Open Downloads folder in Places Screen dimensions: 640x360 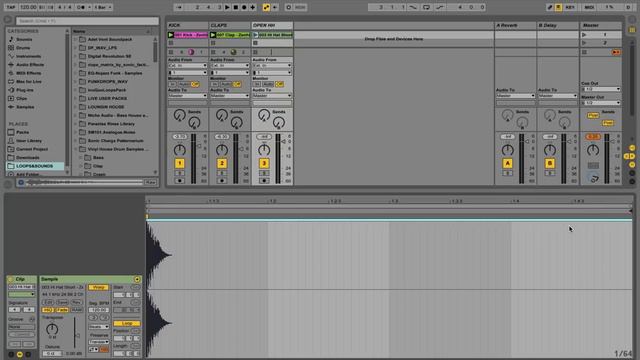coord(27,158)
